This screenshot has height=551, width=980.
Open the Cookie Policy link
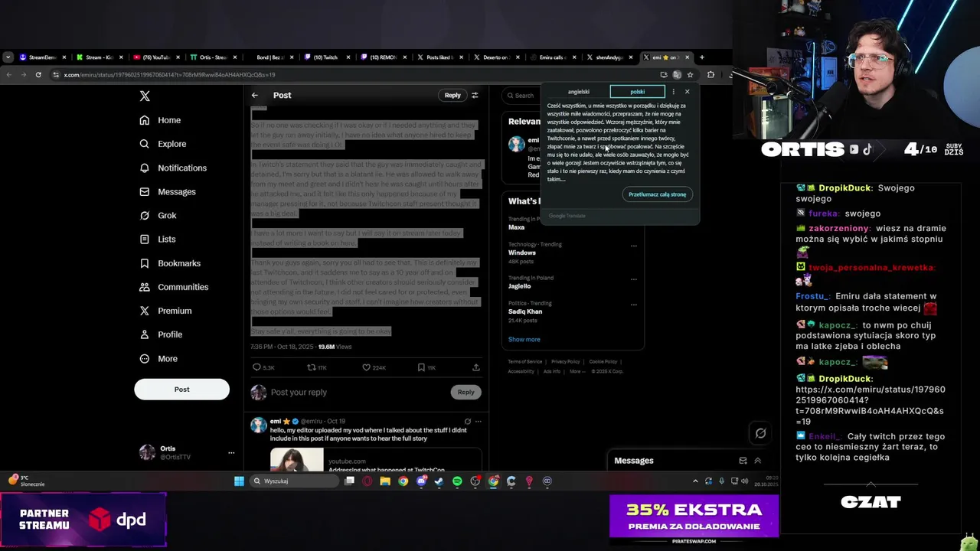(x=603, y=361)
